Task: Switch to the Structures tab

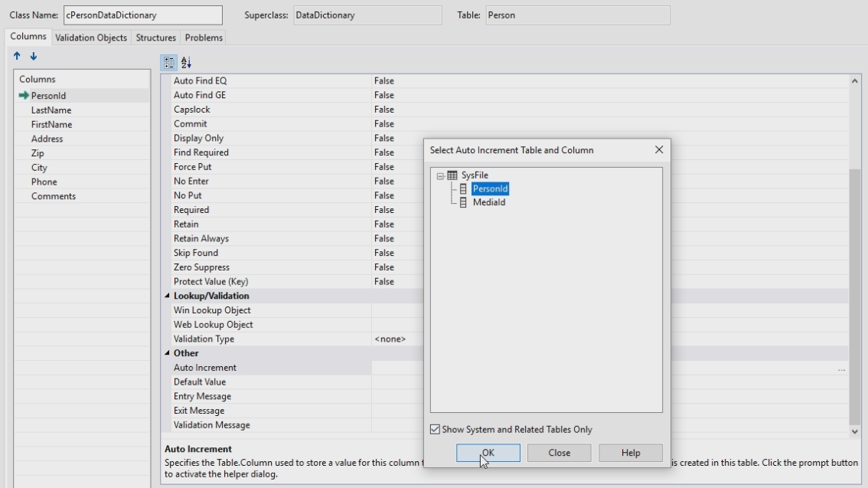Action: coord(156,38)
